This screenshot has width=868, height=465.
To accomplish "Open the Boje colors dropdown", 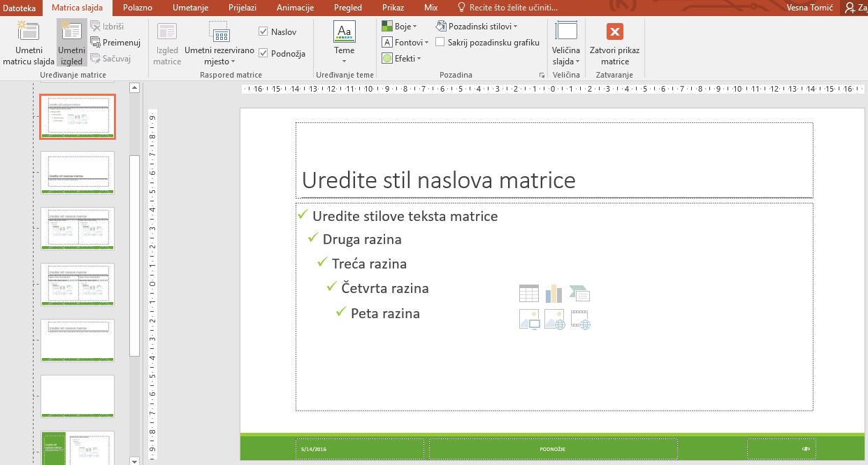I will 399,27.
